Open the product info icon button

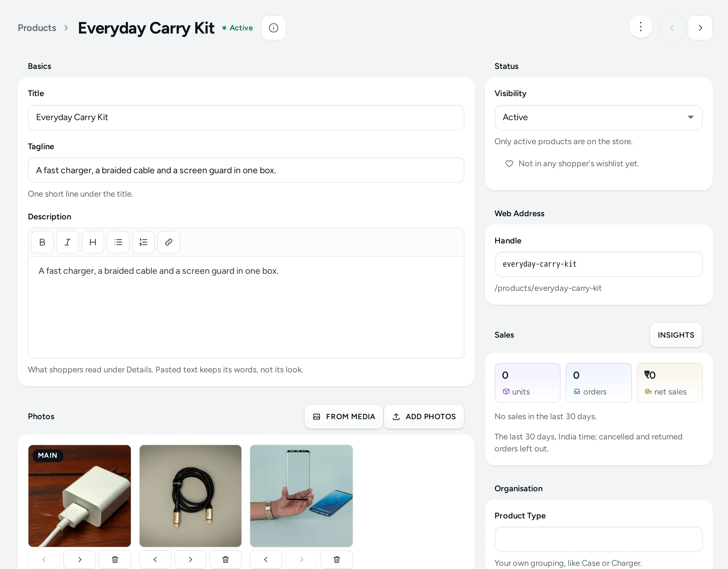273,28
